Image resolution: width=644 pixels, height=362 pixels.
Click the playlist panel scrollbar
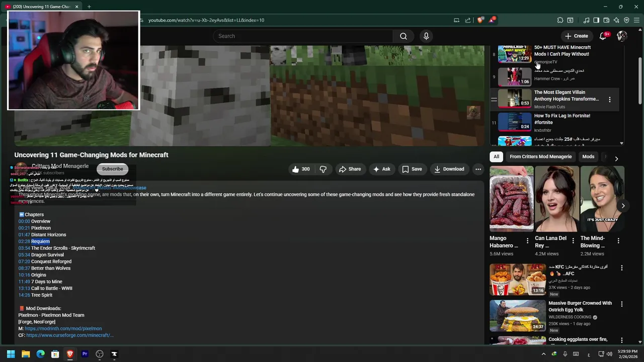[x=622, y=95]
